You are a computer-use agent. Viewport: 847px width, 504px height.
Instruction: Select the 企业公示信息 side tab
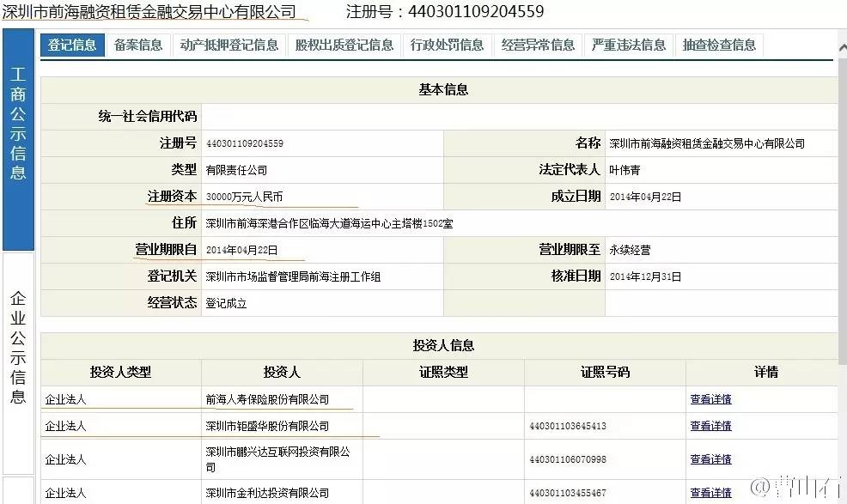18,363
